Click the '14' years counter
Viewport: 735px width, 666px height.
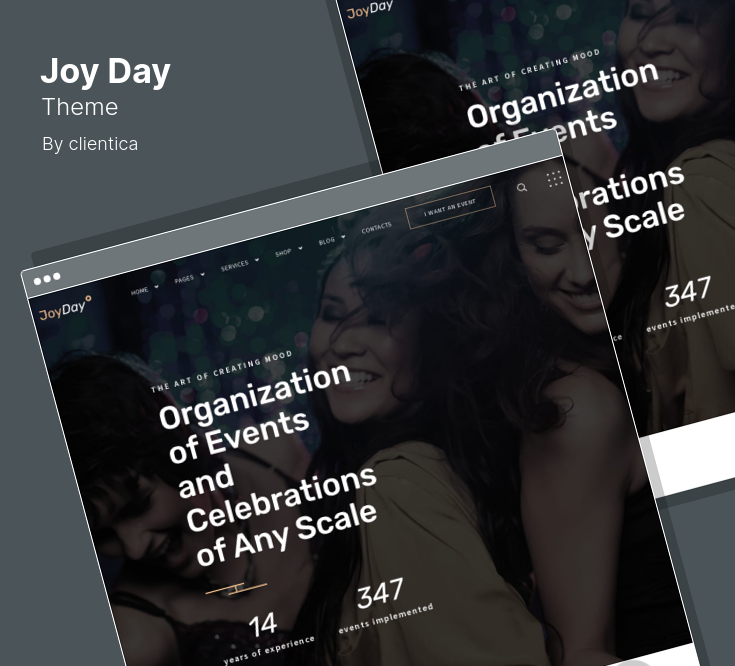[263, 625]
